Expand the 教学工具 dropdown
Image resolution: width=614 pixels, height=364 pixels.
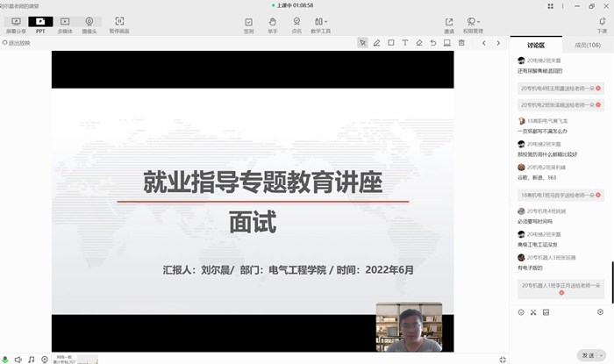321,25
